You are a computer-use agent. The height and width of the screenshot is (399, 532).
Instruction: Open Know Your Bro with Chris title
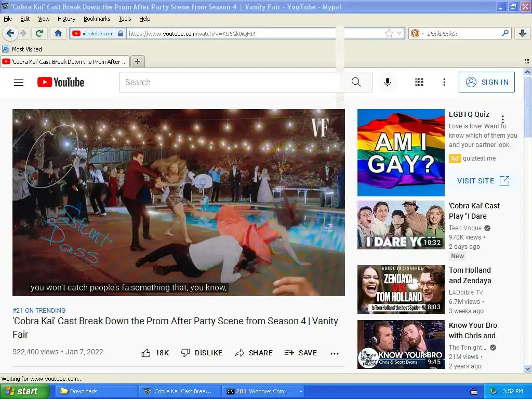click(473, 330)
